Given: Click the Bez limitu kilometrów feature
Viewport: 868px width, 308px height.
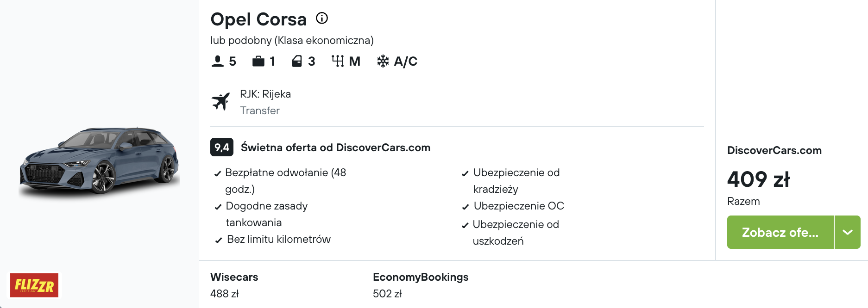Looking at the screenshot, I should click(x=273, y=239).
